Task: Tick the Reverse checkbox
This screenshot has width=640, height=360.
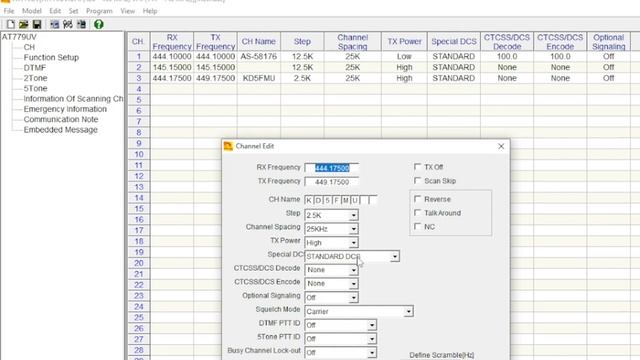Action: coord(417,199)
